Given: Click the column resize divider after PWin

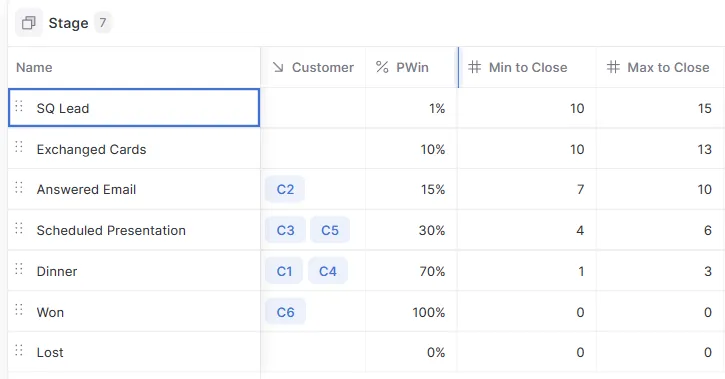Looking at the screenshot, I should pyautogui.click(x=458, y=67).
